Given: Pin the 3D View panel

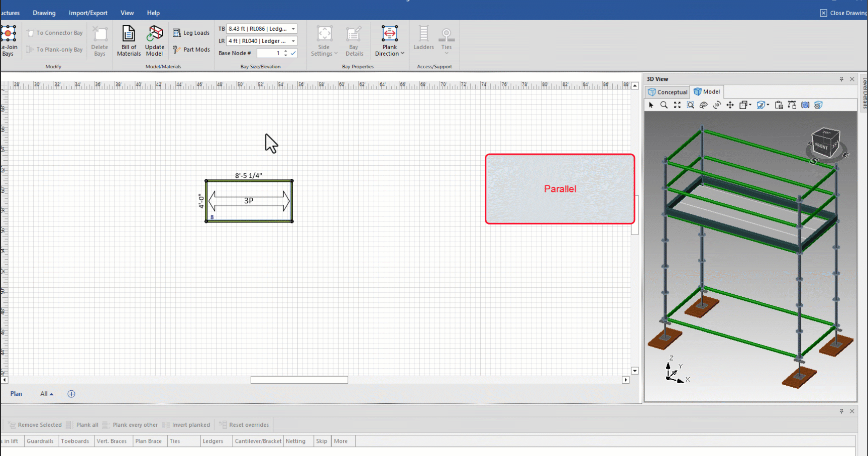Looking at the screenshot, I should click(x=841, y=79).
